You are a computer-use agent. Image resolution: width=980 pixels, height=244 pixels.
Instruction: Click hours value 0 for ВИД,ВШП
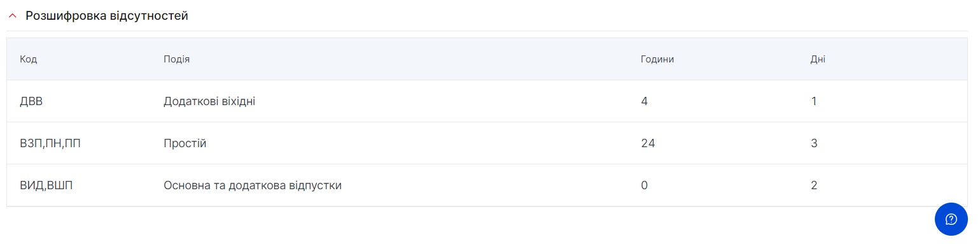[645, 185]
